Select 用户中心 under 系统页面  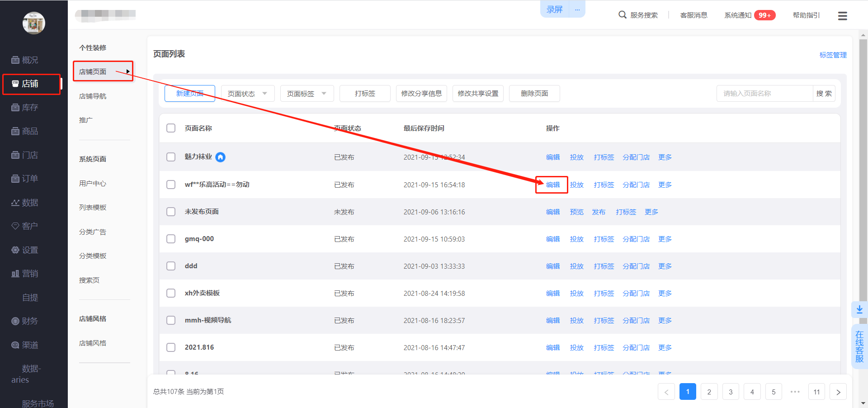coord(93,183)
